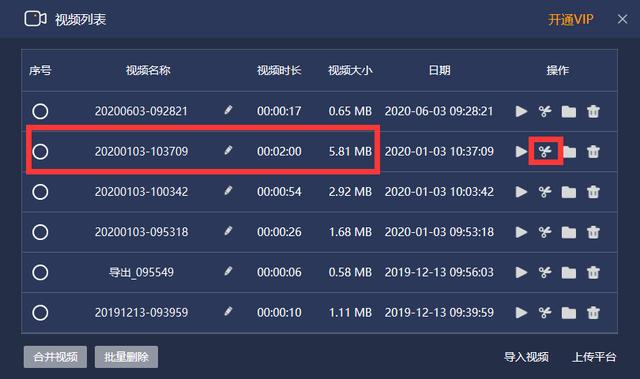Open scissors edit for 20200603-092821
The width and height of the screenshot is (640, 379).
pyautogui.click(x=545, y=111)
